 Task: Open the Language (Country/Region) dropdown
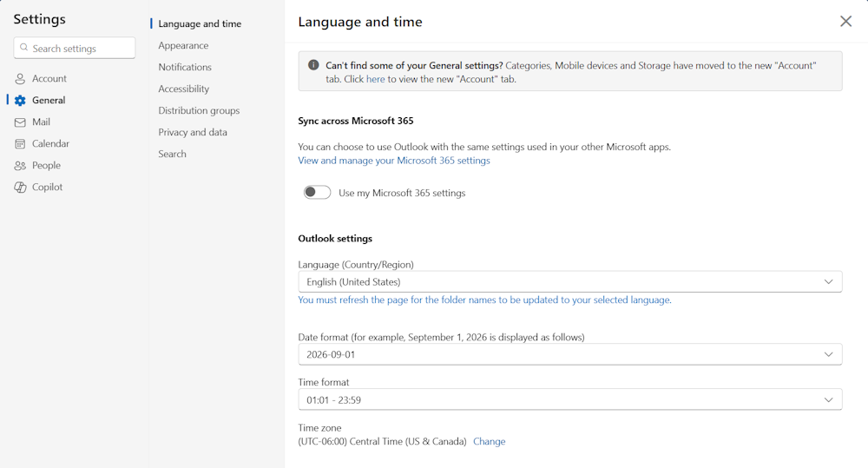[570, 281]
